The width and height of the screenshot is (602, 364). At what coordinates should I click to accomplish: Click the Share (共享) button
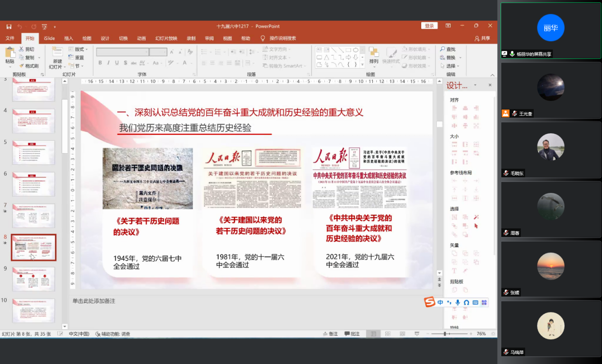pos(482,38)
